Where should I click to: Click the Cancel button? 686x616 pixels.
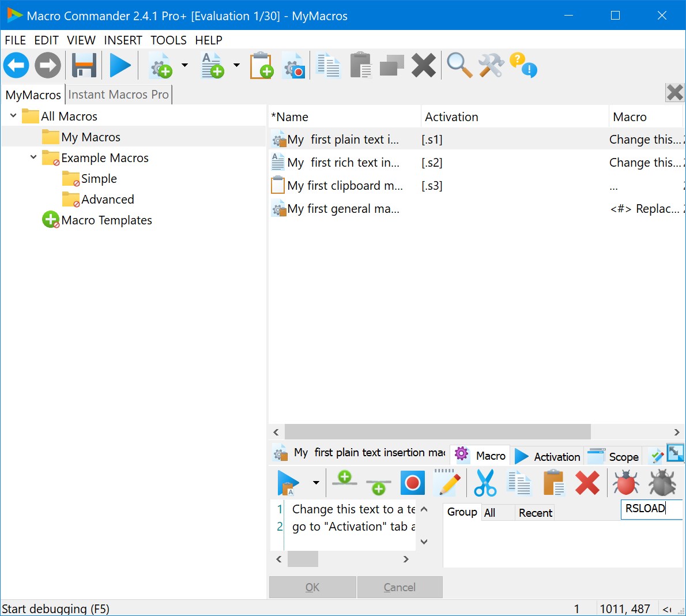coord(399,587)
